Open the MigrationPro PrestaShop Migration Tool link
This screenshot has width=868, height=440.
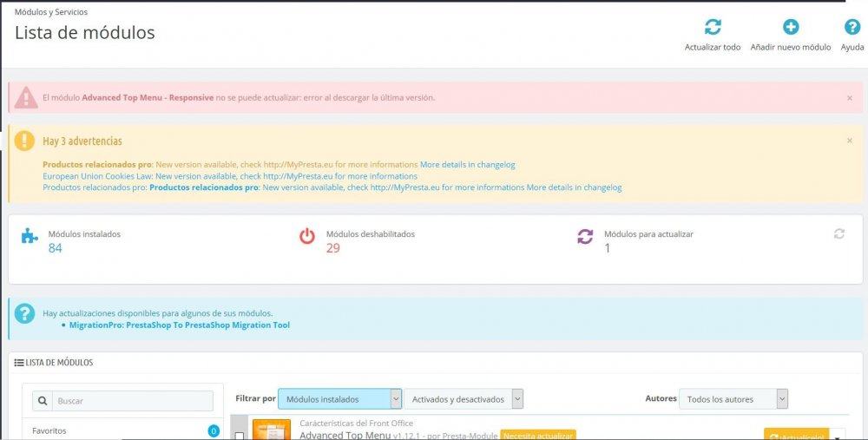[x=180, y=325]
